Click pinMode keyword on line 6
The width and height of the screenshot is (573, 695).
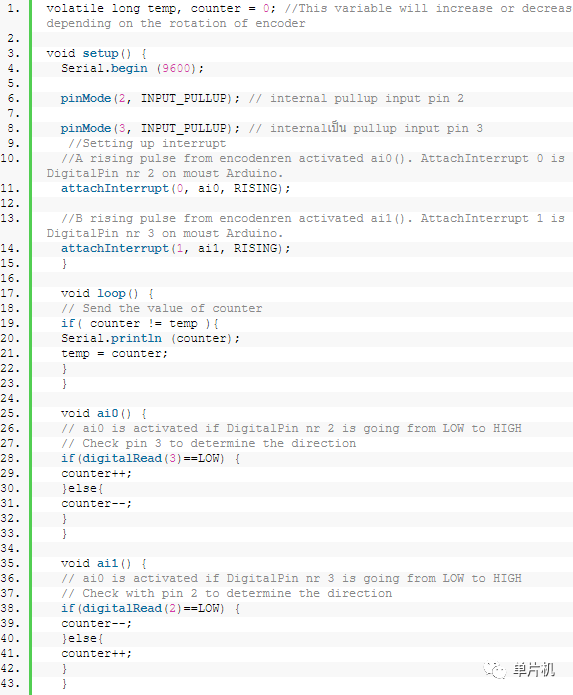(x=86, y=98)
